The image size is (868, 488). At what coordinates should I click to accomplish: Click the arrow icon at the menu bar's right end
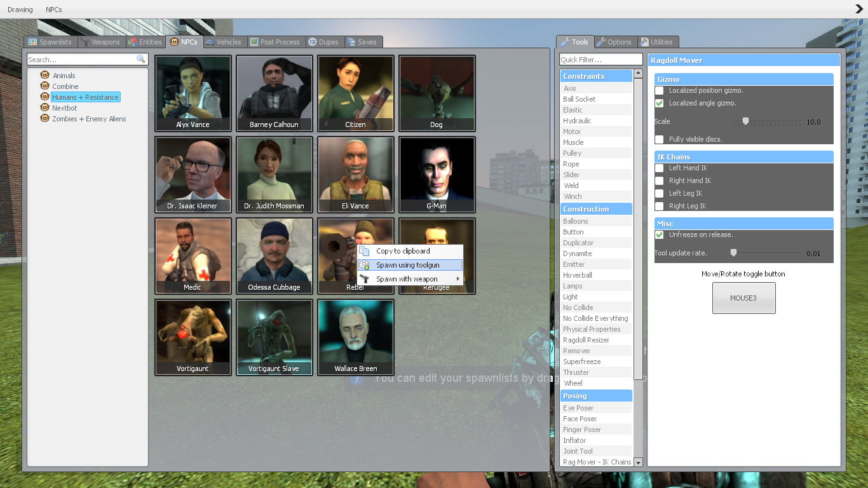pyautogui.click(x=859, y=9)
